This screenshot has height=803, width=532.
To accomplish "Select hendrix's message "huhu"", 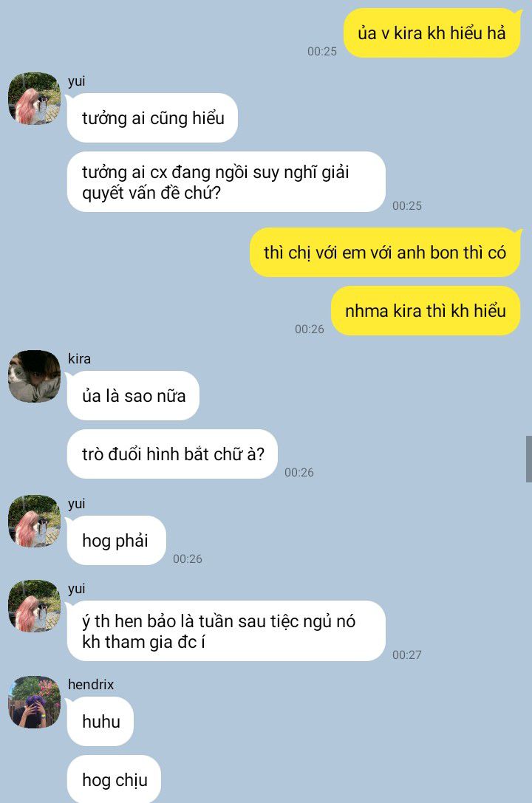I will point(100,721).
